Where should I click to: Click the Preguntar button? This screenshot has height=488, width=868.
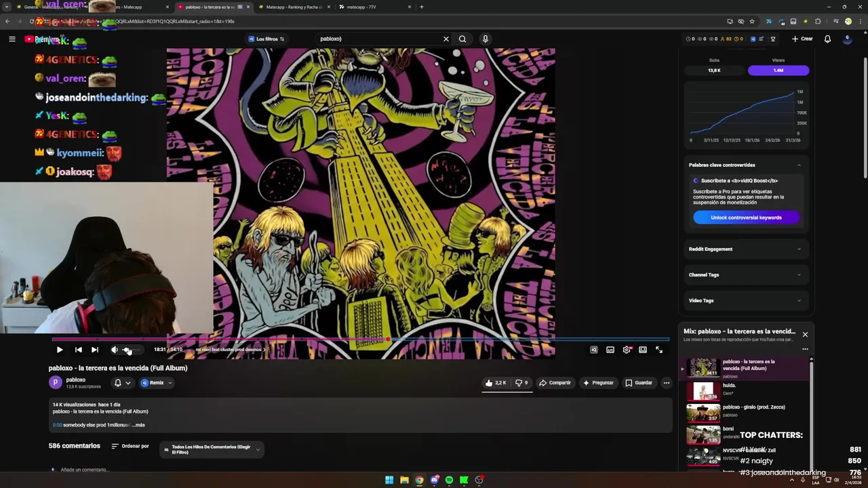[597, 383]
